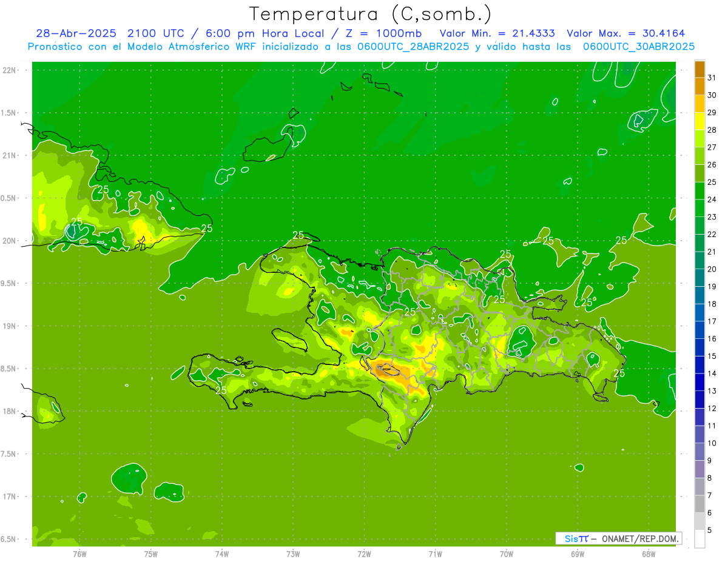728x562 pixels.
Task: Click the 'Valor Max. = 30.4164' text
Action: pos(627,33)
